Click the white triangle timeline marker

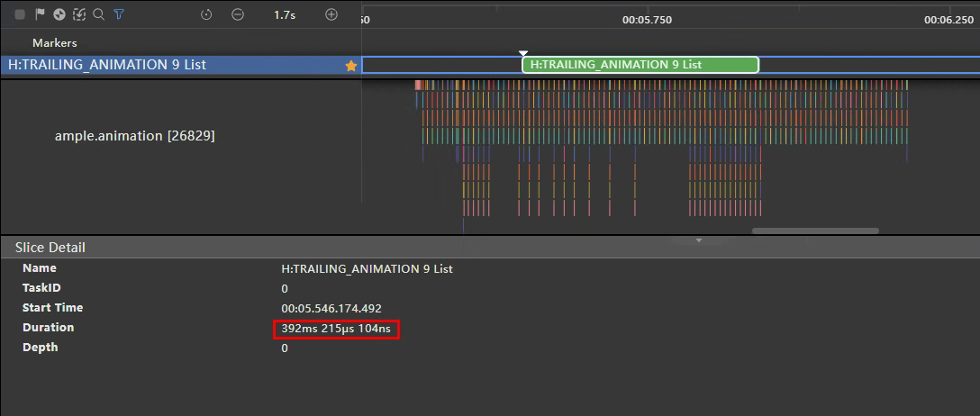[524, 53]
